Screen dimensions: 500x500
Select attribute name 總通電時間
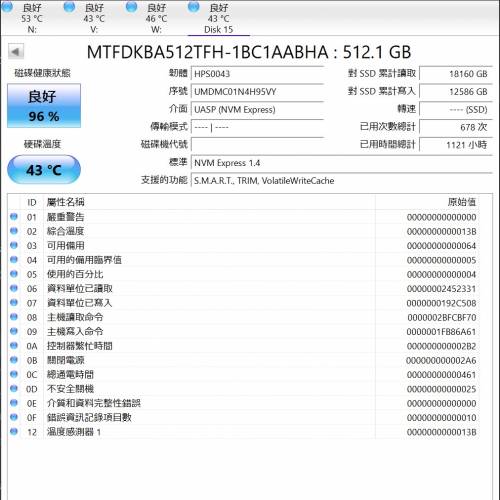point(70,375)
